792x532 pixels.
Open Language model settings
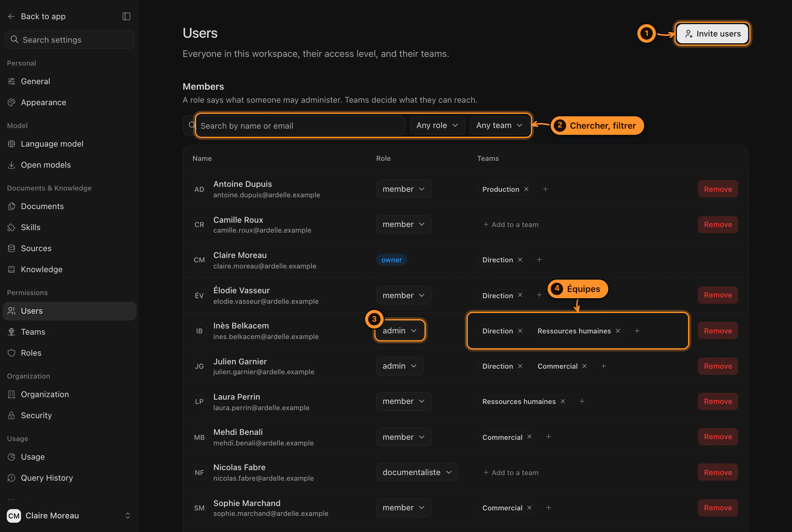coord(70,144)
